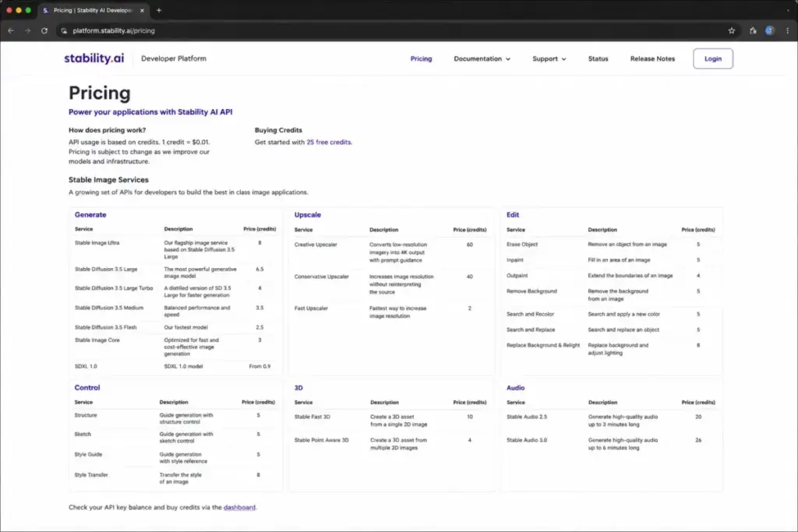Select the Stable Audio 3.0 service
This screenshot has height=532, width=798.
point(527,440)
